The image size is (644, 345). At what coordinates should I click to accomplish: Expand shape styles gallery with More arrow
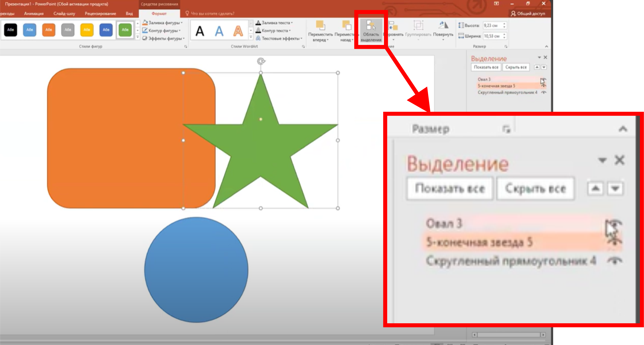tap(137, 37)
